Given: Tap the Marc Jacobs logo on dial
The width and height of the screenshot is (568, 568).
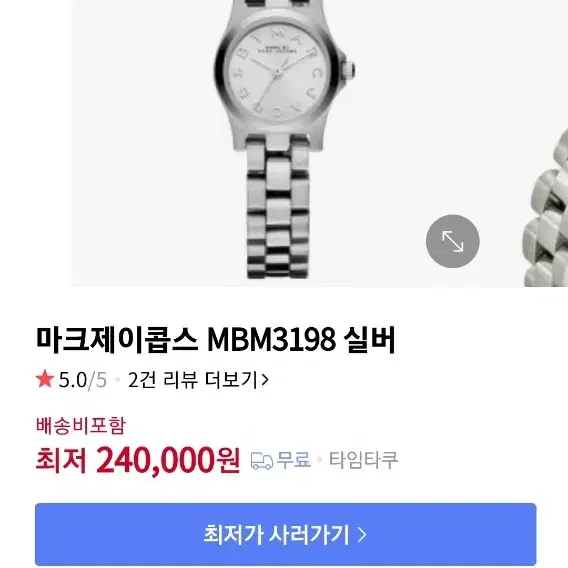Looking at the screenshot, I should pos(277,50).
